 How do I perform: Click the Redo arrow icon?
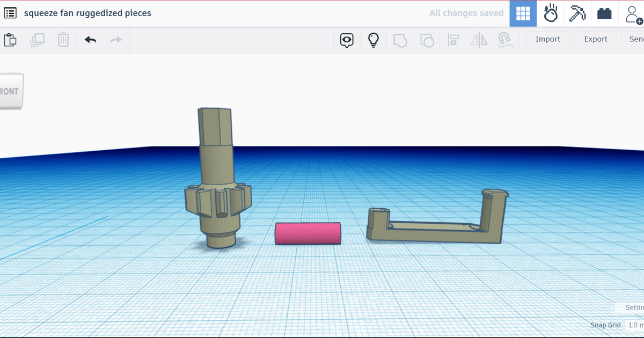pos(116,40)
